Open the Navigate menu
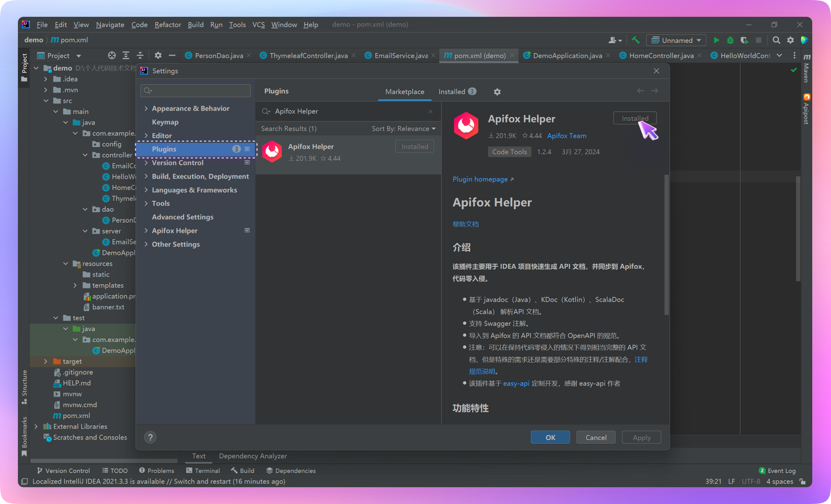The width and height of the screenshot is (831, 504). 110,25
